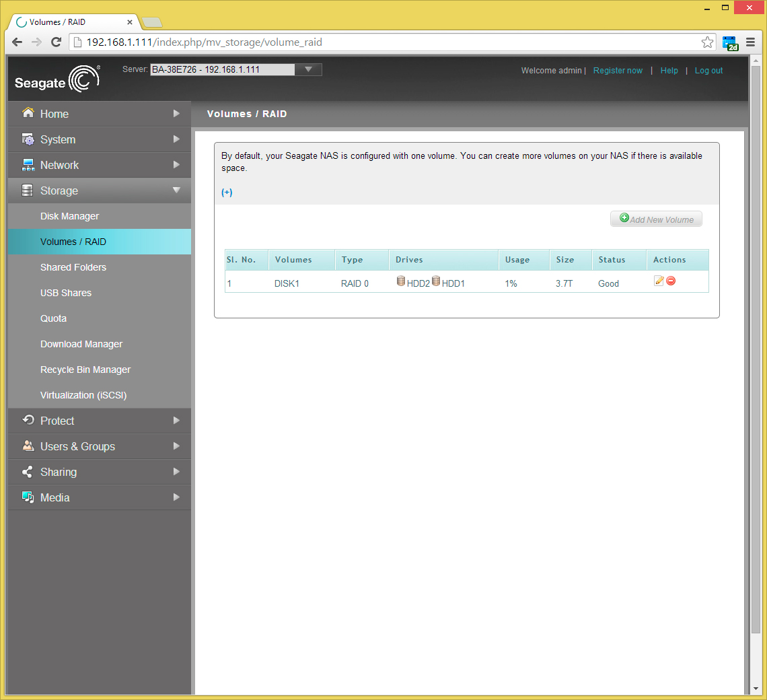
Task: Click the Status column header
Action: click(x=619, y=260)
